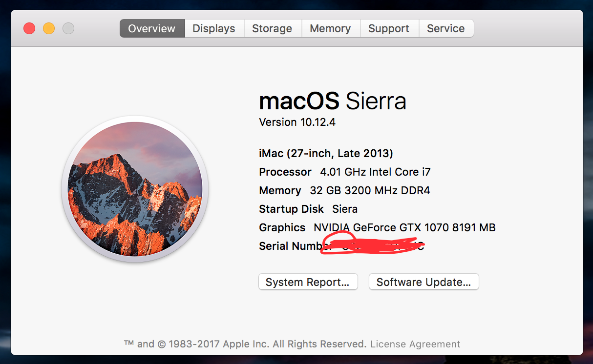The height and width of the screenshot is (364, 593).
Task: Click the macOS Sierra title text
Action: click(x=333, y=101)
